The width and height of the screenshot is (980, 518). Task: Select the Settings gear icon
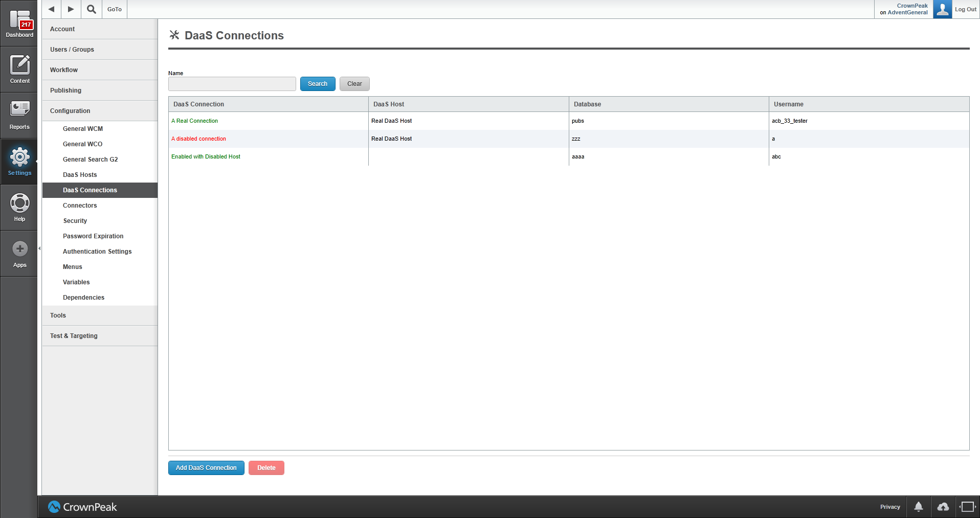coord(19,162)
